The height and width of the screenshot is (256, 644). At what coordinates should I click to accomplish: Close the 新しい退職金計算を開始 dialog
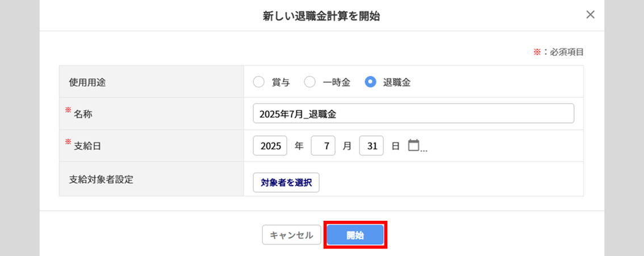coord(590,15)
